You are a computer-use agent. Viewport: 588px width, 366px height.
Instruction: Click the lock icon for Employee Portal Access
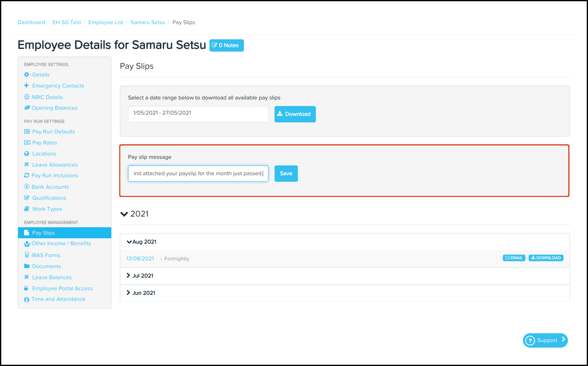[26, 288]
